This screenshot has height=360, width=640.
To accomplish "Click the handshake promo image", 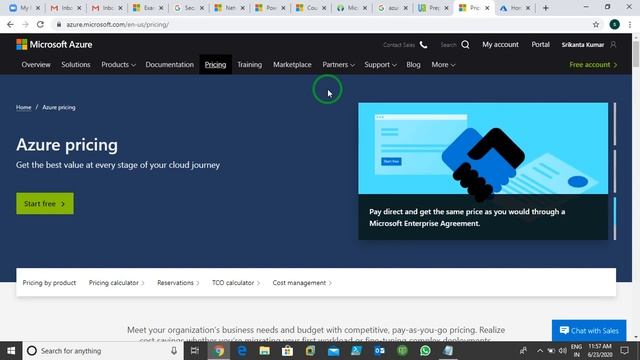I will coord(483,149).
